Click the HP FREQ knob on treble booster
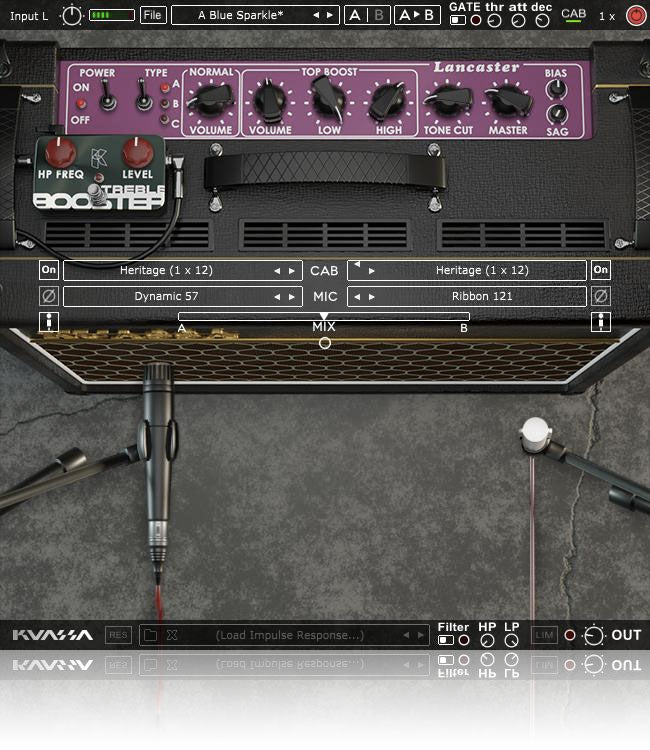The height and width of the screenshot is (750, 650). click(60, 151)
